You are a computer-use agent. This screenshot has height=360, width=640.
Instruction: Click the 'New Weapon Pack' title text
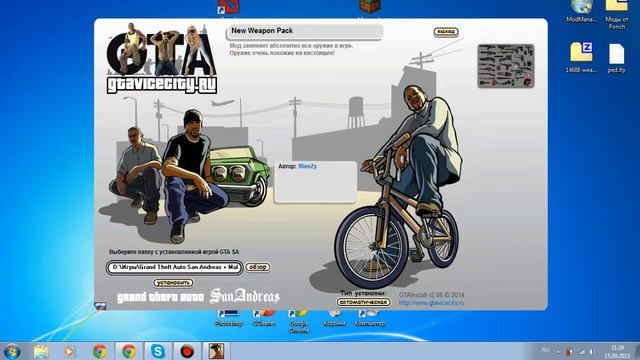[262, 31]
